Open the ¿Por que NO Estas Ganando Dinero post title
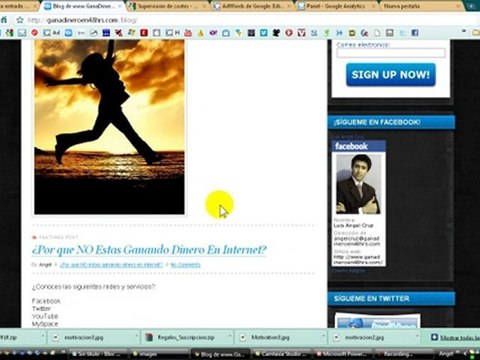The image size is (480, 360). pos(149,250)
